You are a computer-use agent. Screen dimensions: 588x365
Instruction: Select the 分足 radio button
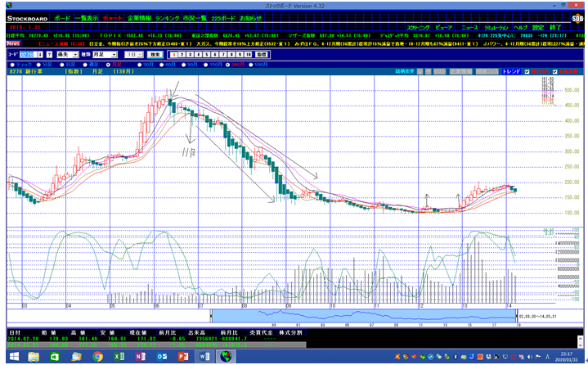38,65
